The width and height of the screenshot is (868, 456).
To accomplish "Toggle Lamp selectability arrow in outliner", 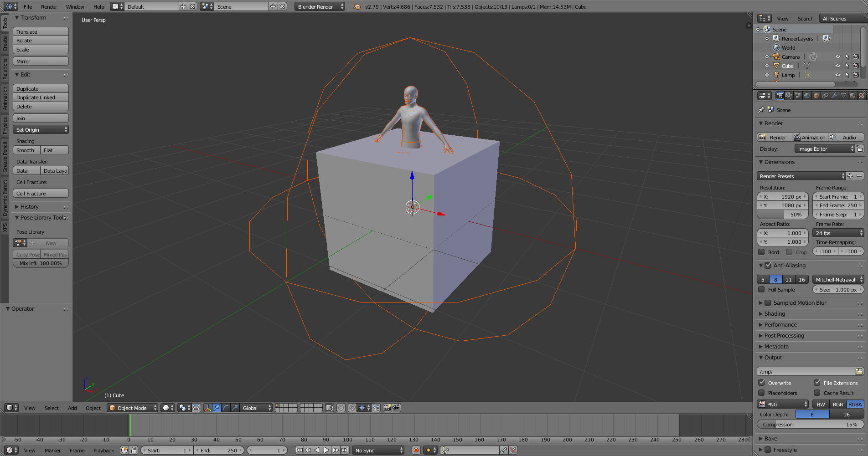I will pyautogui.click(x=847, y=75).
